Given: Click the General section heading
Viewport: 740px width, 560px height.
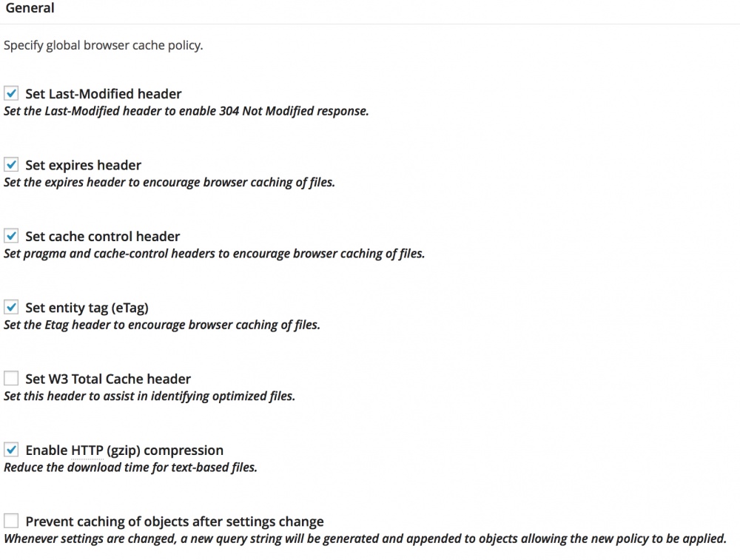Looking at the screenshot, I should click(30, 9).
